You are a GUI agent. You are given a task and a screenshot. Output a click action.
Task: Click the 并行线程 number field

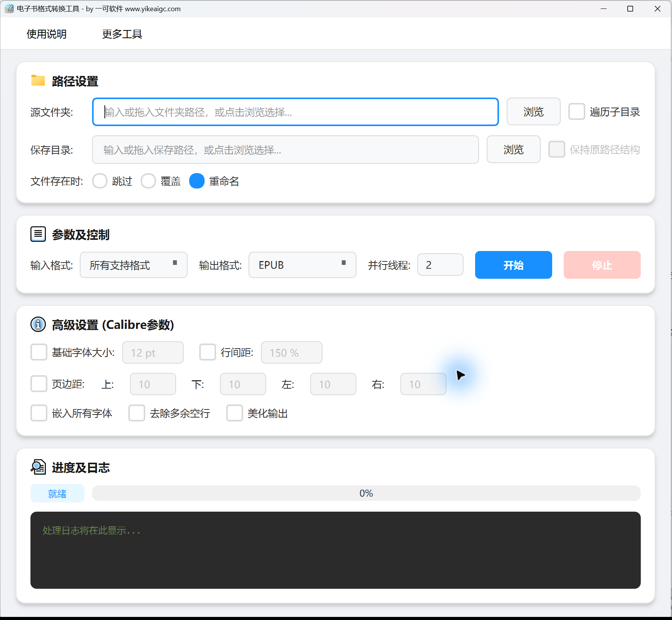click(440, 265)
